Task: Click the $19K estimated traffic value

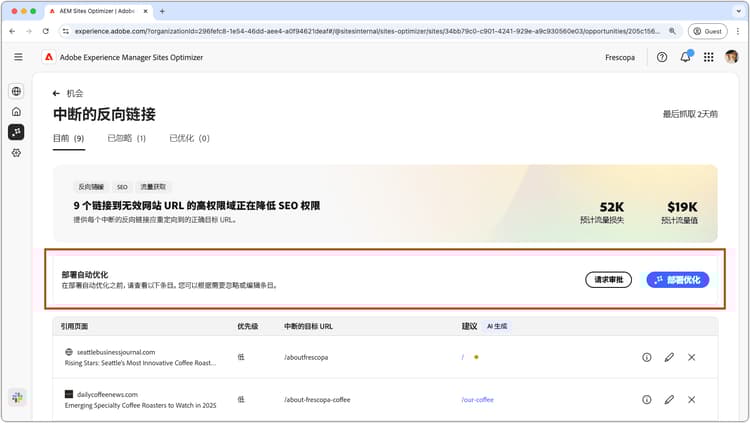Action: [x=682, y=207]
